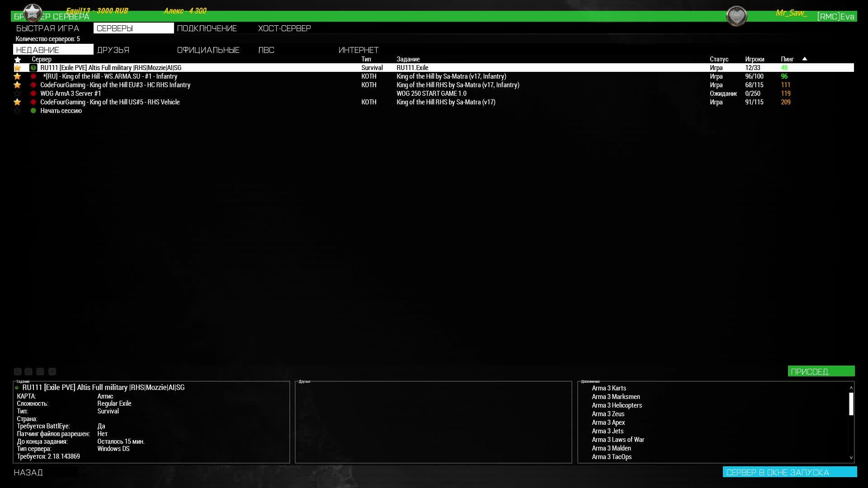Image resolution: width=868 pixels, height=488 pixels.
Task: Click red status dot of CodeFourGaming EU#3
Action: (x=33, y=85)
